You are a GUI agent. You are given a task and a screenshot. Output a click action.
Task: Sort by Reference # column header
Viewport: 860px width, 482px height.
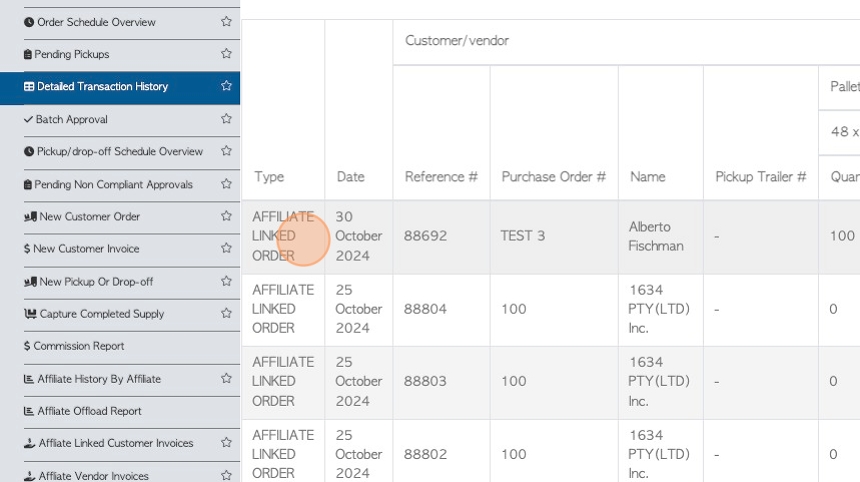(x=441, y=177)
